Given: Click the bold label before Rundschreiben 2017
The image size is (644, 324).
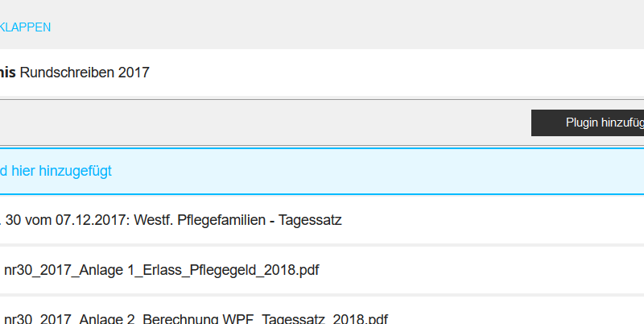Looking at the screenshot, I should 8,73.
